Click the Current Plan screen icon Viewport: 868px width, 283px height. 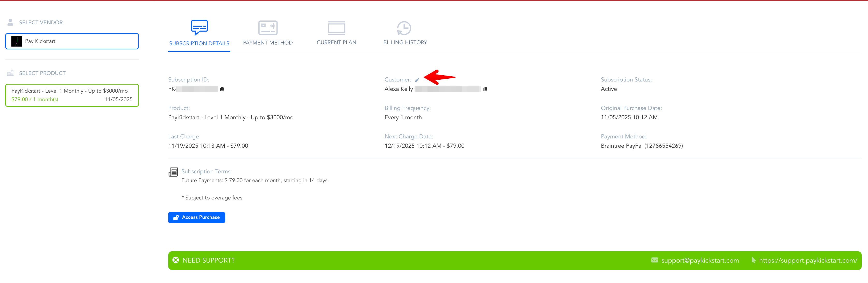[x=336, y=28]
